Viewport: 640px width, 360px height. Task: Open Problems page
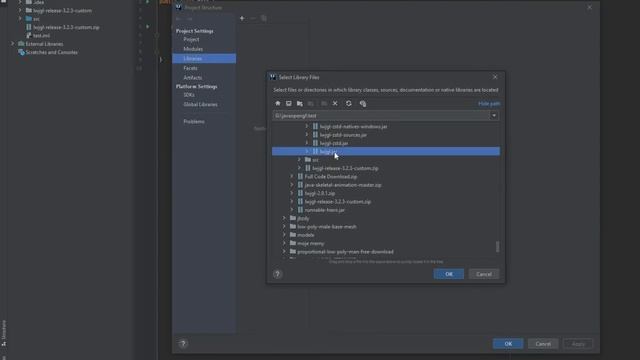tap(194, 122)
